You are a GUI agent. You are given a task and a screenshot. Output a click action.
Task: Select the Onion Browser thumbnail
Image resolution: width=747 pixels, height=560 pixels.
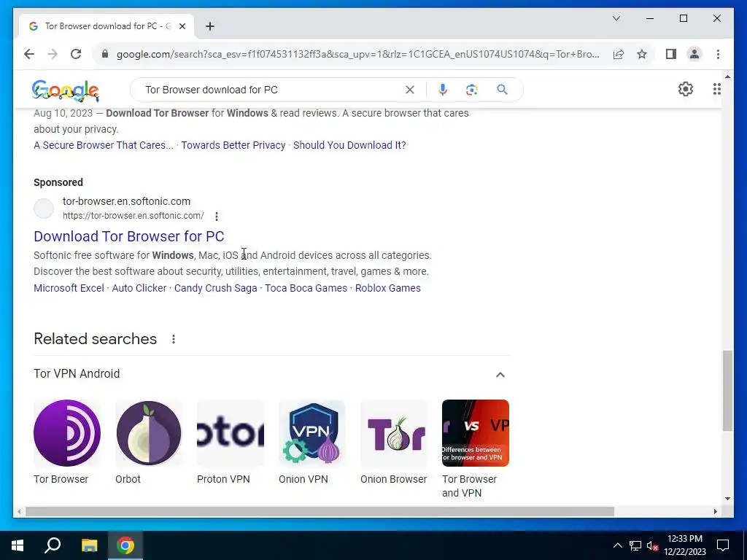(393, 433)
